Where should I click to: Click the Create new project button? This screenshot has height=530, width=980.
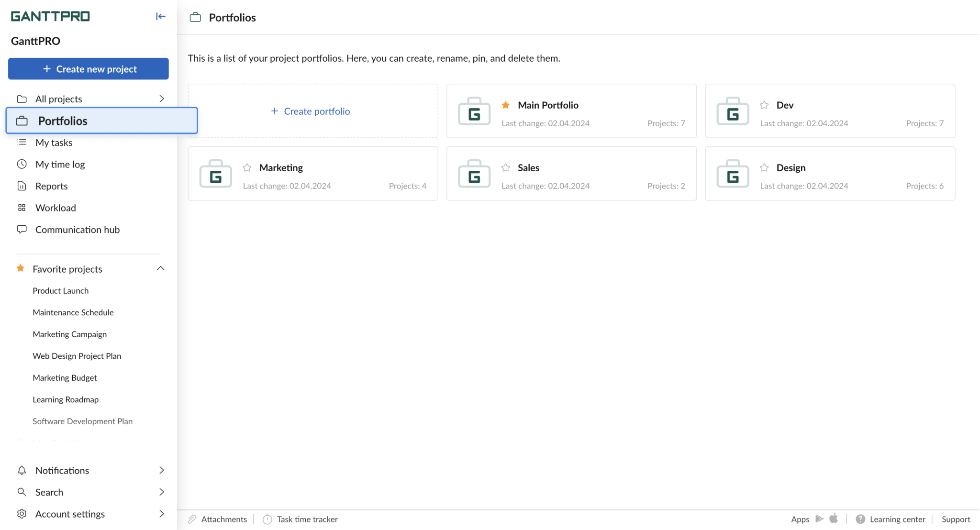point(88,68)
